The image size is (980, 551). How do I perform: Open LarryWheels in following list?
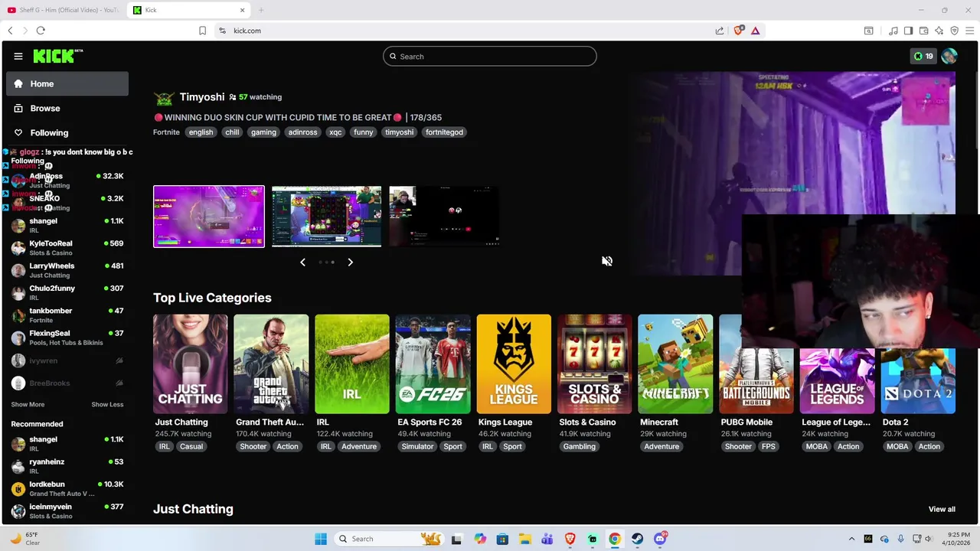pos(67,270)
